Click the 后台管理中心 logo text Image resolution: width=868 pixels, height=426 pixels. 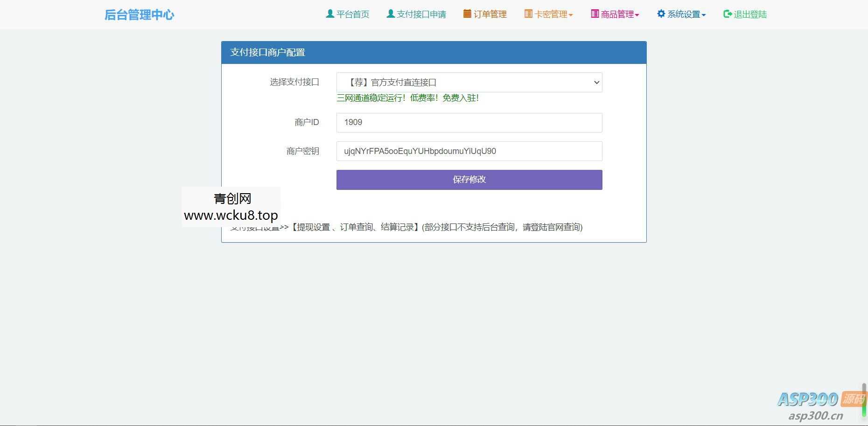[139, 14]
